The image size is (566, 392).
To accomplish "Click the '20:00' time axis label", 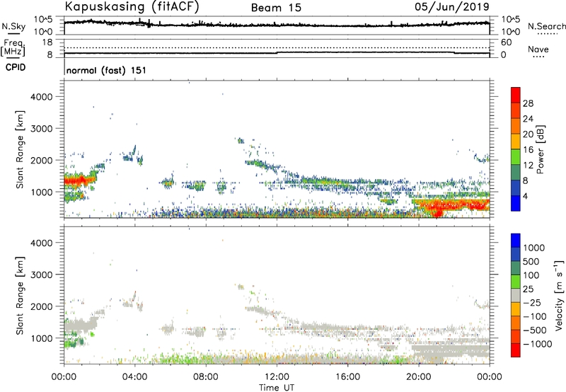I will (418, 377).
